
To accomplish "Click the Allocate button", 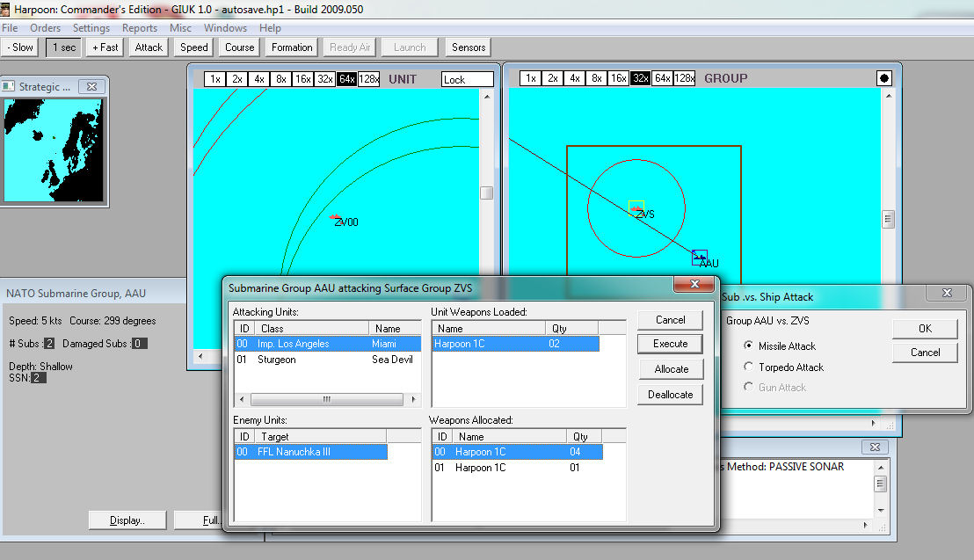I will point(671,369).
